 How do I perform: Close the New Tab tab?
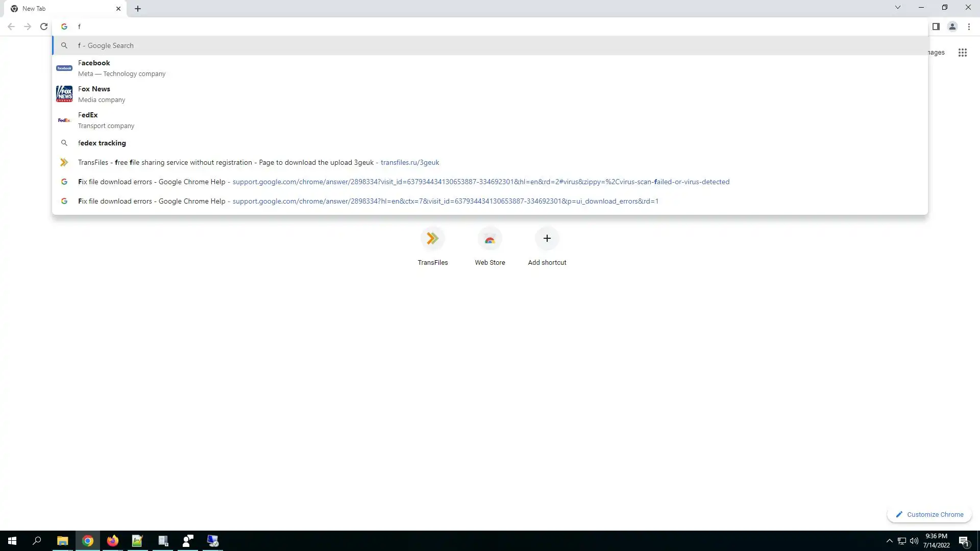118,9
